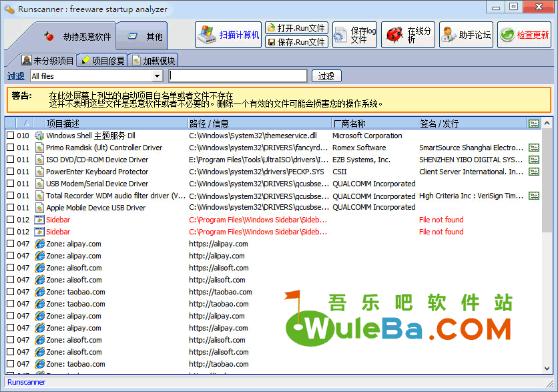The width and height of the screenshot is (558, 392).
Task: Click driver file icon of USB Modem row
Action: (39, 184)
